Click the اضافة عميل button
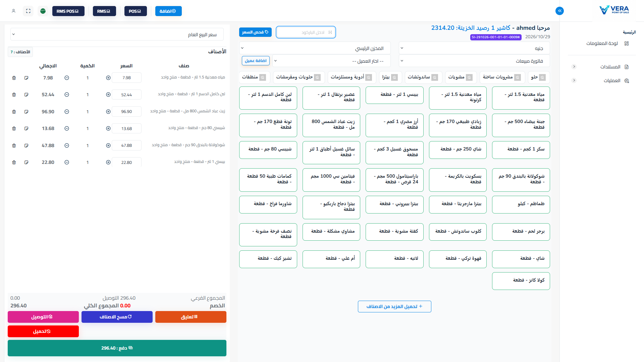This screenshot has width=644, height=362. (256, 61)
